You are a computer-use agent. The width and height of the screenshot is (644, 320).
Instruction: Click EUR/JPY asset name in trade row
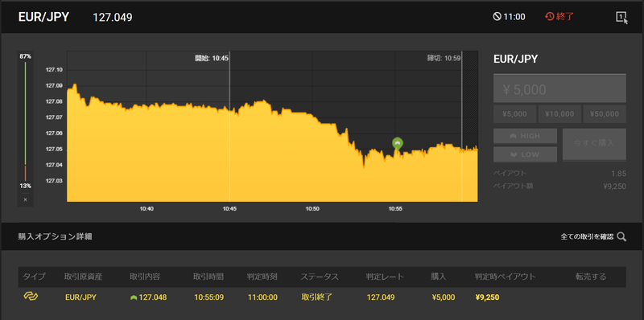[x=80, y=297]
